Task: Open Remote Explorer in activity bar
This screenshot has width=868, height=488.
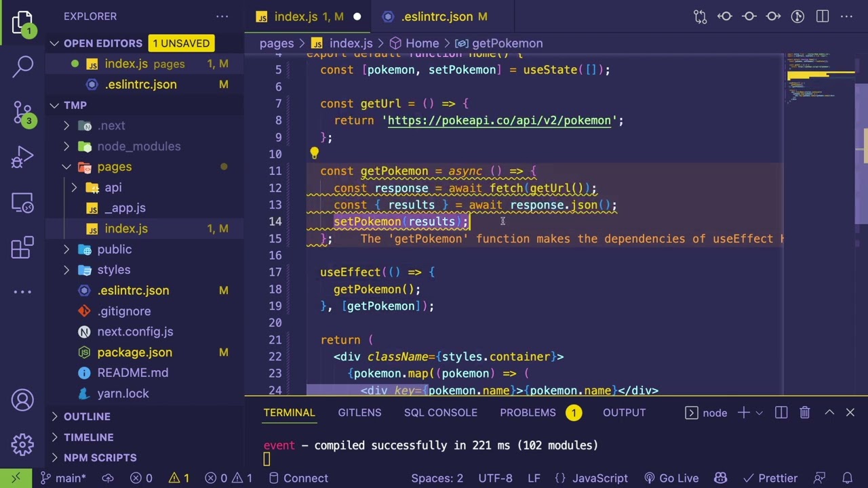Action: [x=22, y=203]
